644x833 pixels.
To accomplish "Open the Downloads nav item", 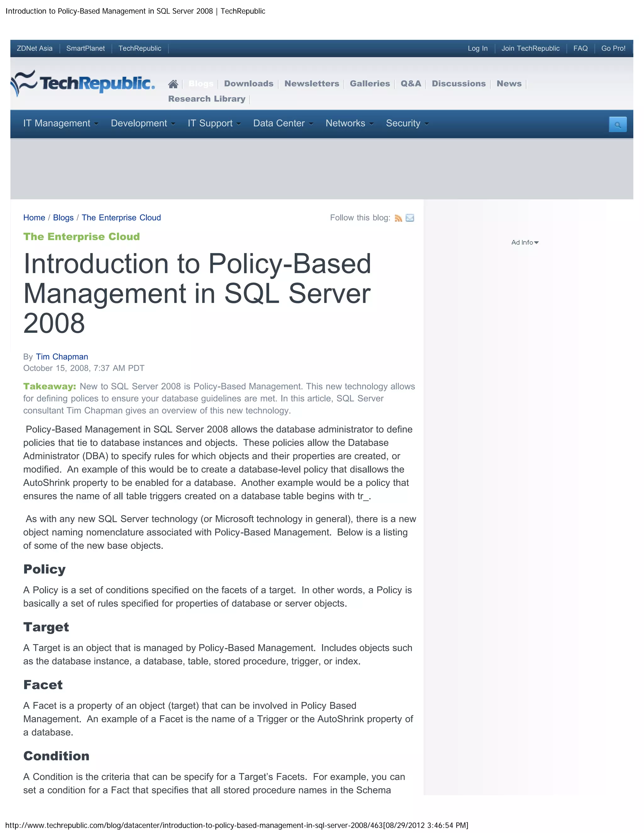I will coord(248,84).
